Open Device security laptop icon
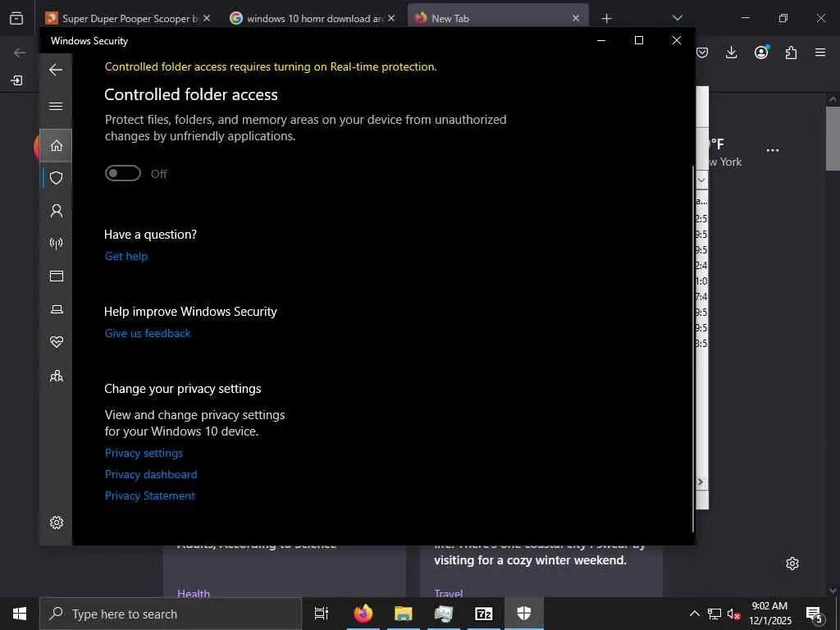The width and height of the screenshot is (840, 630). 56,309
